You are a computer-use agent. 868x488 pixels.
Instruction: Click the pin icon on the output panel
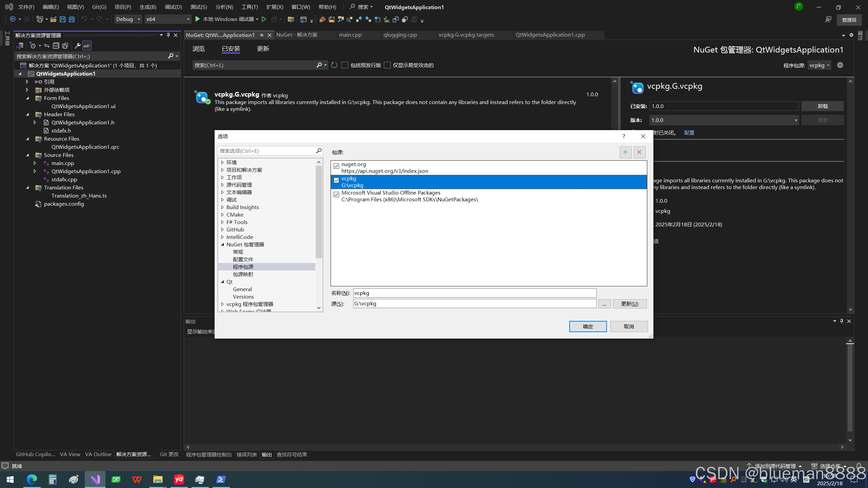pos(842,321)
